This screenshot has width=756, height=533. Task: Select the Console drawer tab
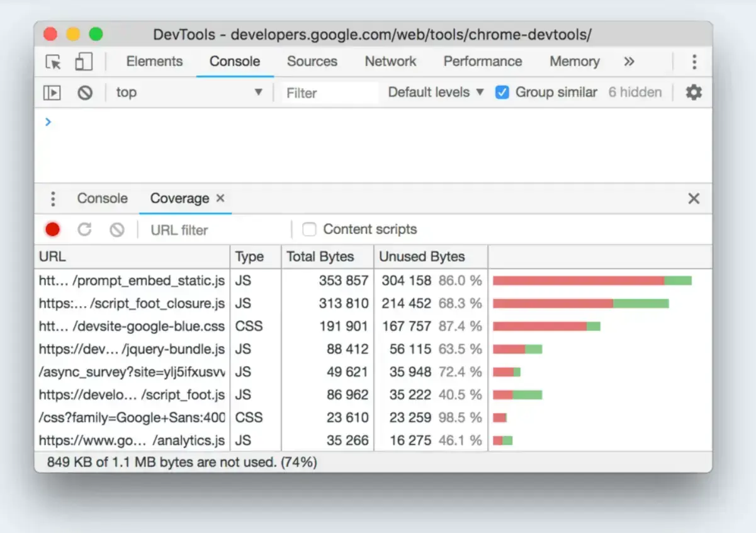(x=102, y=198)
